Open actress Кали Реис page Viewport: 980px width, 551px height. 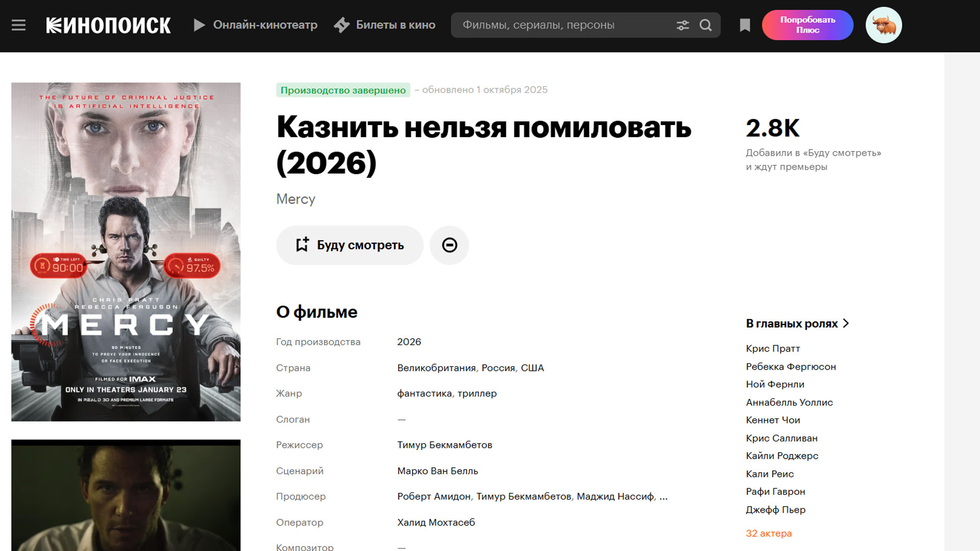pos(770,474)
